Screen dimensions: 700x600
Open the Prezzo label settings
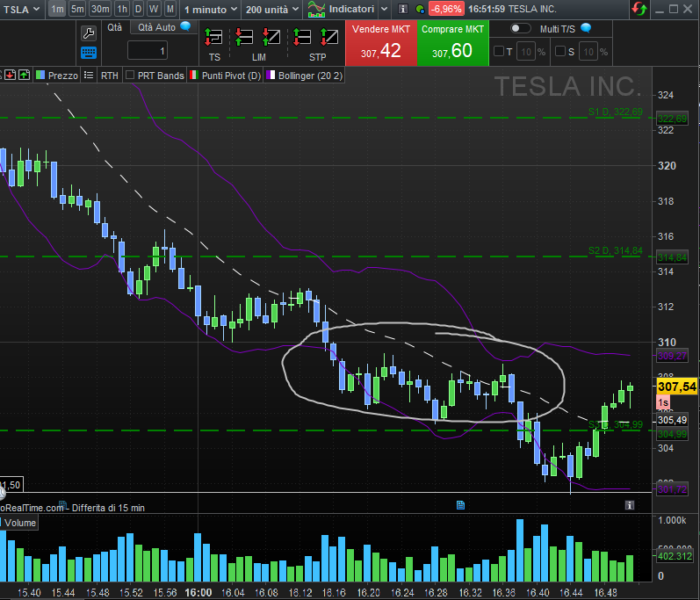tap(63, 76)
